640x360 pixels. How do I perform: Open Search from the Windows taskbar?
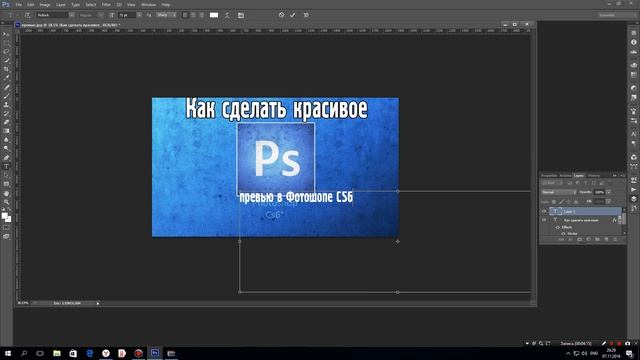pyautogui.click(x=24, y=353)
